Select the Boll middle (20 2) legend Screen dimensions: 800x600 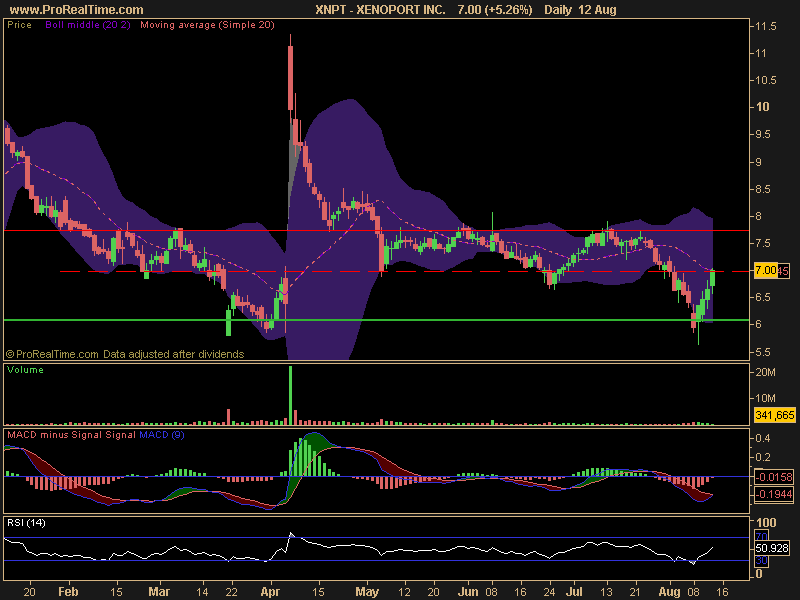(88, 24)
